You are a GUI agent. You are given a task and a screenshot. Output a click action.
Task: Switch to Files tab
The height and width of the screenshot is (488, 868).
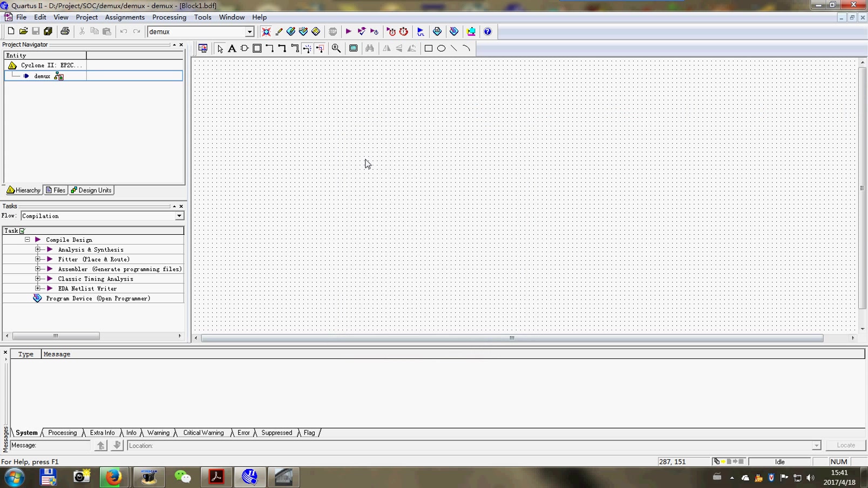click(56, 190)
